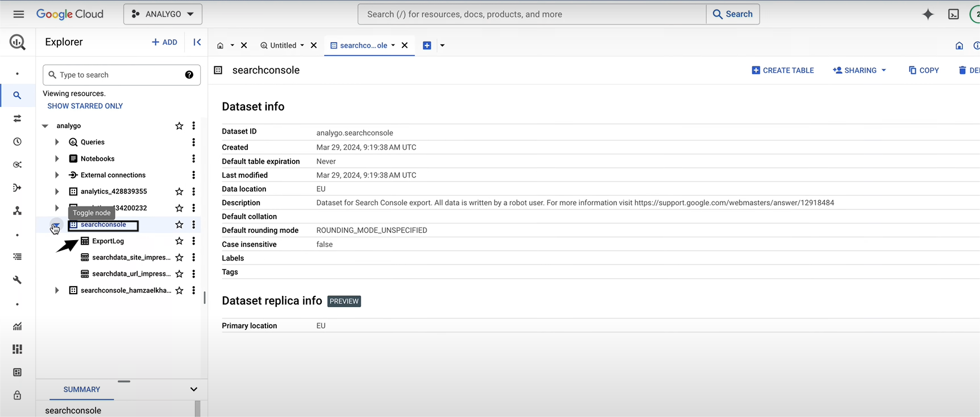The height and width of the screenshot is (417, 980).
Task: Click the blue Search button
Action: [x=733, y=14]
